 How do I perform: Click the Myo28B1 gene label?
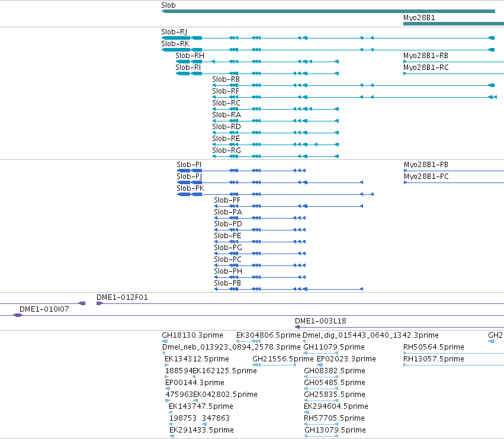point(419,18)
